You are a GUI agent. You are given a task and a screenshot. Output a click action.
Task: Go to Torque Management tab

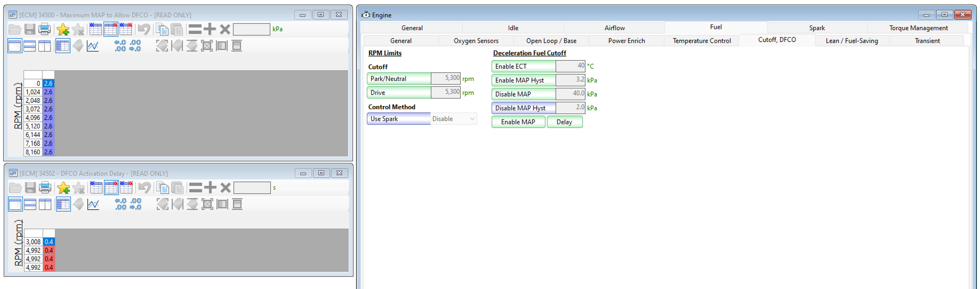coord(918,28)
